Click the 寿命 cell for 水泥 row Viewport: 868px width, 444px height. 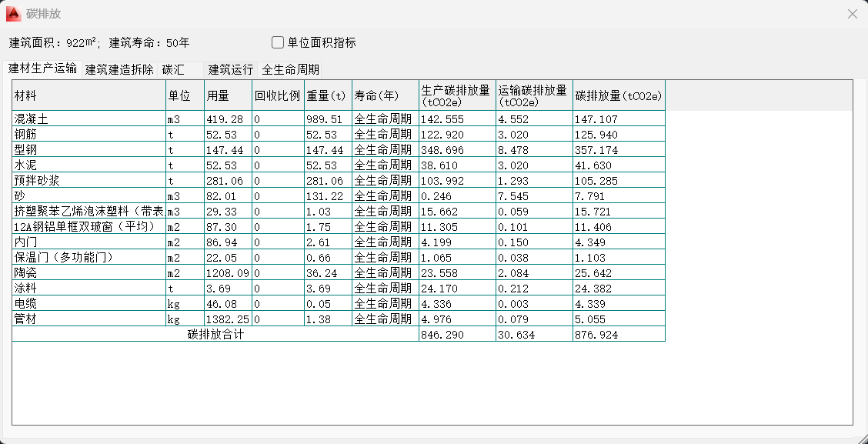[x=384, y=165]
